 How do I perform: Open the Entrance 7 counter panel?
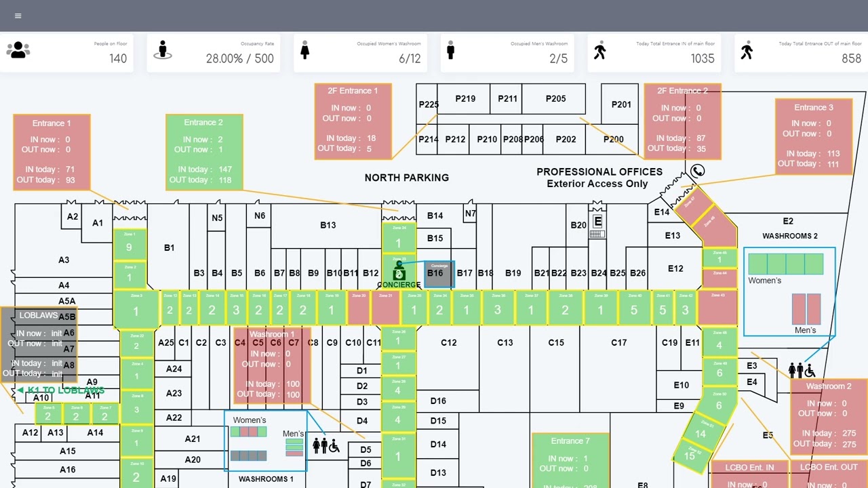pos(570,461)
